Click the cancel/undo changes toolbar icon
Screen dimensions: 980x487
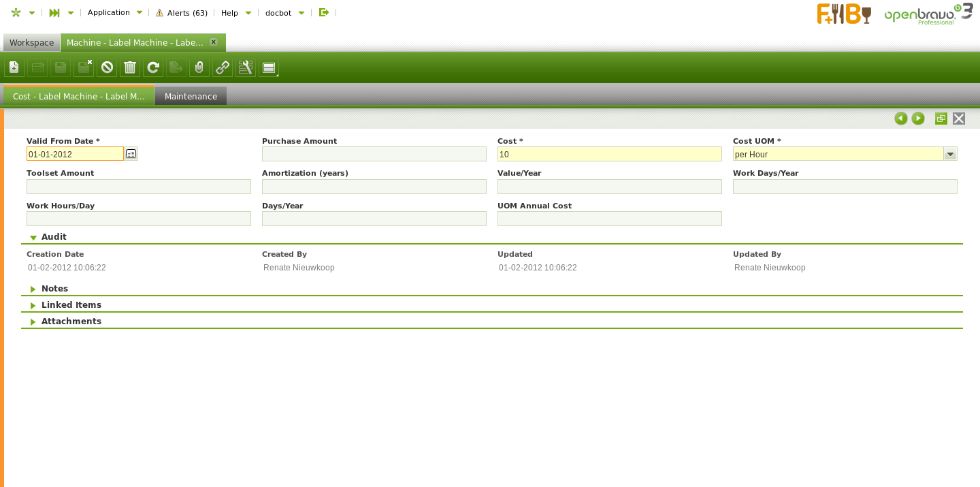click(107, 67)
